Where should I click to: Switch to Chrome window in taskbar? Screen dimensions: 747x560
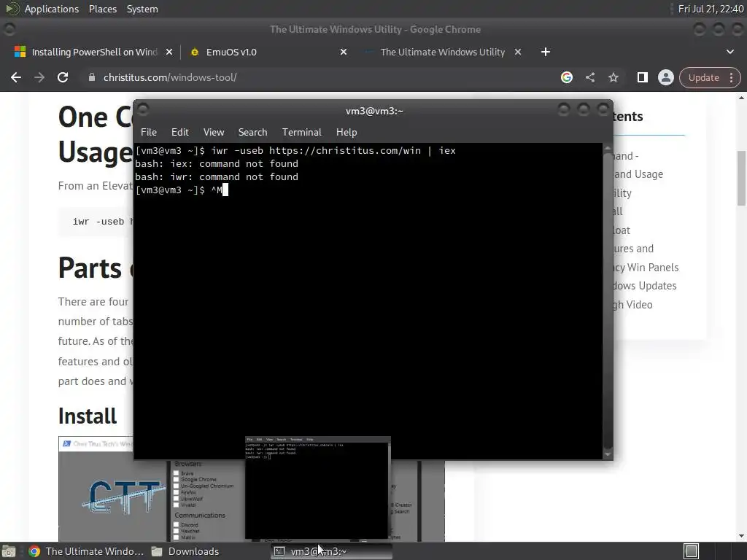point(86,551)
